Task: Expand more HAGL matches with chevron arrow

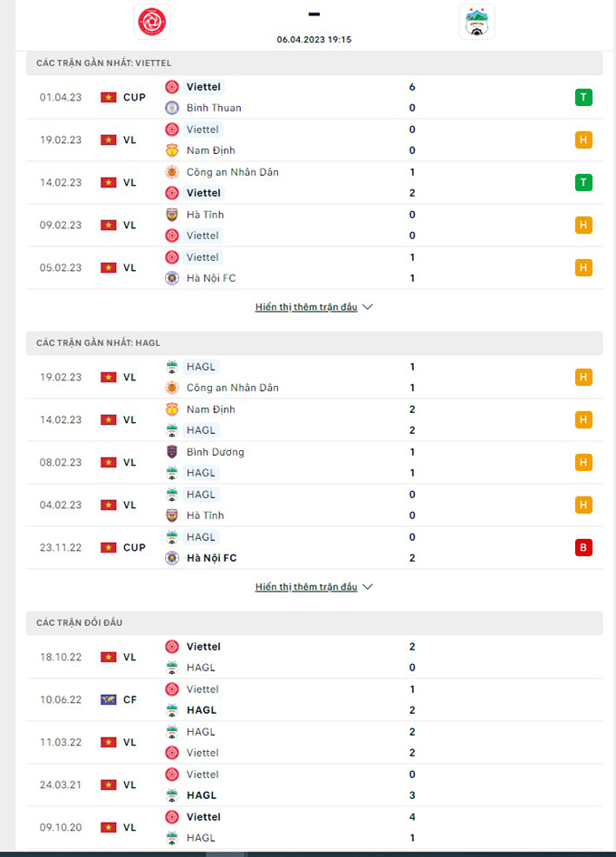Action: (x=368, y=587)
